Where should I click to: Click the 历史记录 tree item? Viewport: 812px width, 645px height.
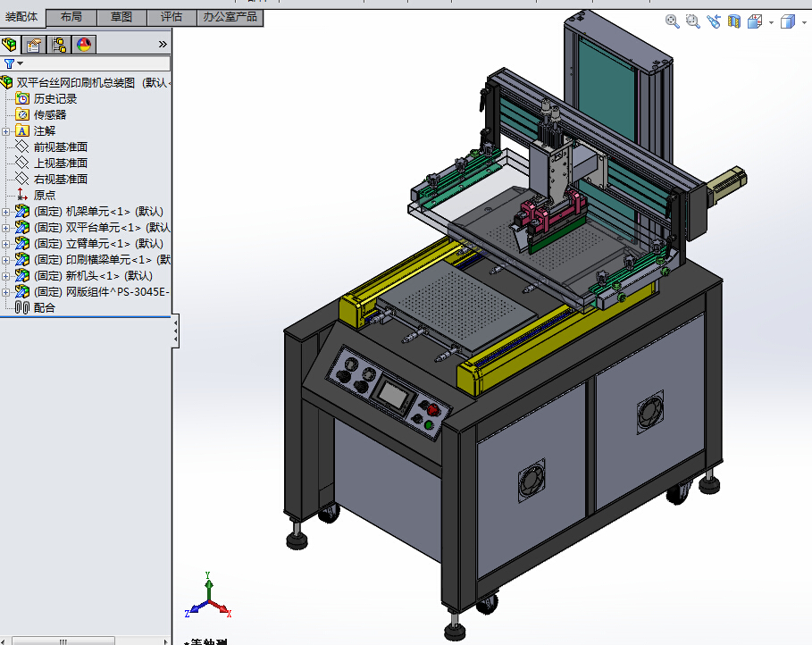(54, 99)
